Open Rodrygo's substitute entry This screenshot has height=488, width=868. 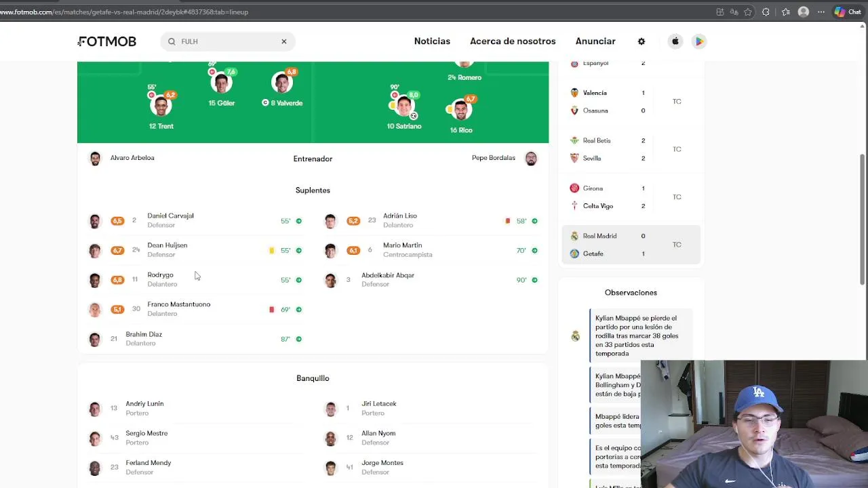[195, 279]
